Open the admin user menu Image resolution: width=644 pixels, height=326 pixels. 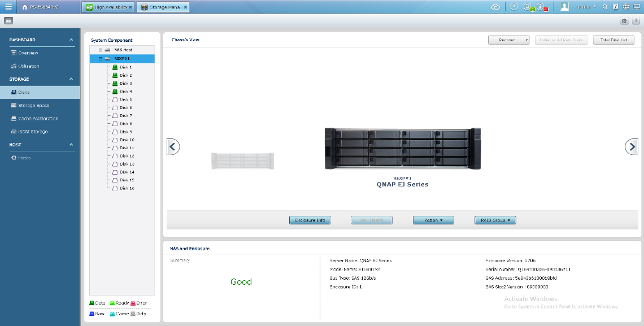584,7
